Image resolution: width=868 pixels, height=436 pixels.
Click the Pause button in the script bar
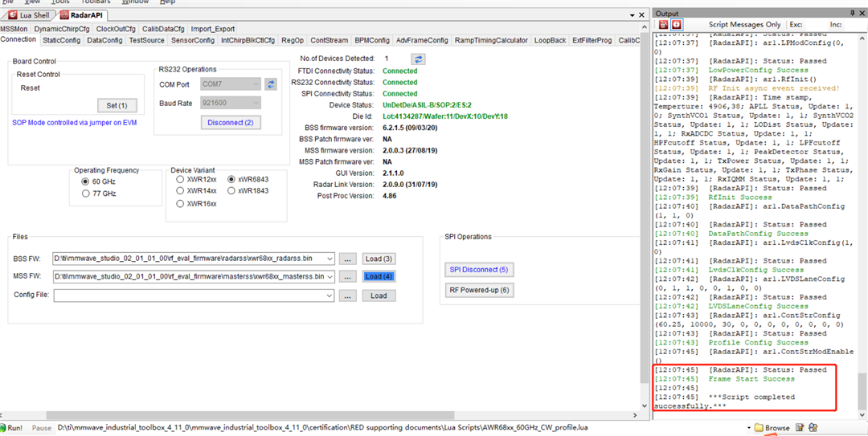pos(42,428)
